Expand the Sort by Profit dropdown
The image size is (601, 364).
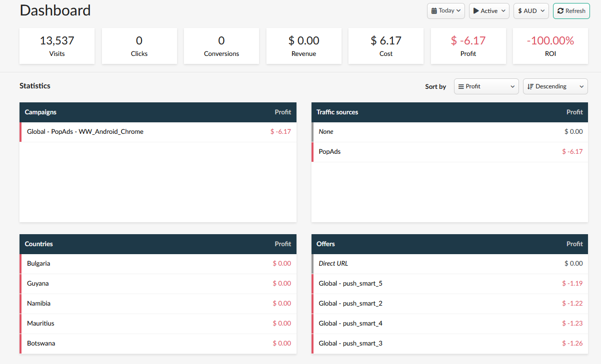point(486,86)
